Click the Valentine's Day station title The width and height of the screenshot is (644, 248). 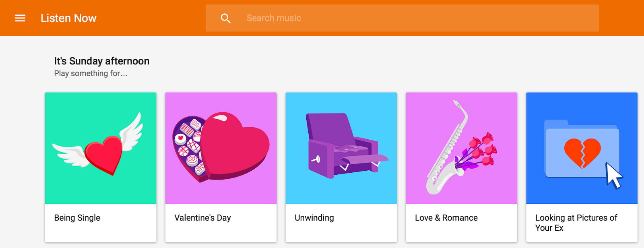[203, 218]
